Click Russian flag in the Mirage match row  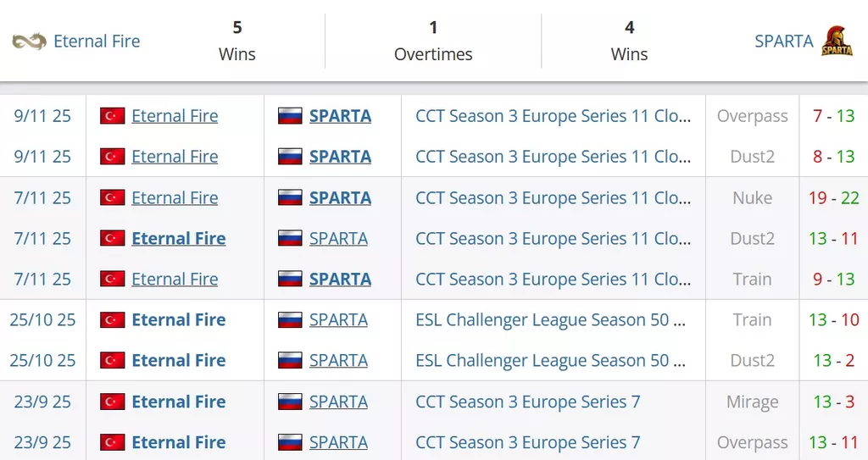[291, 402]
